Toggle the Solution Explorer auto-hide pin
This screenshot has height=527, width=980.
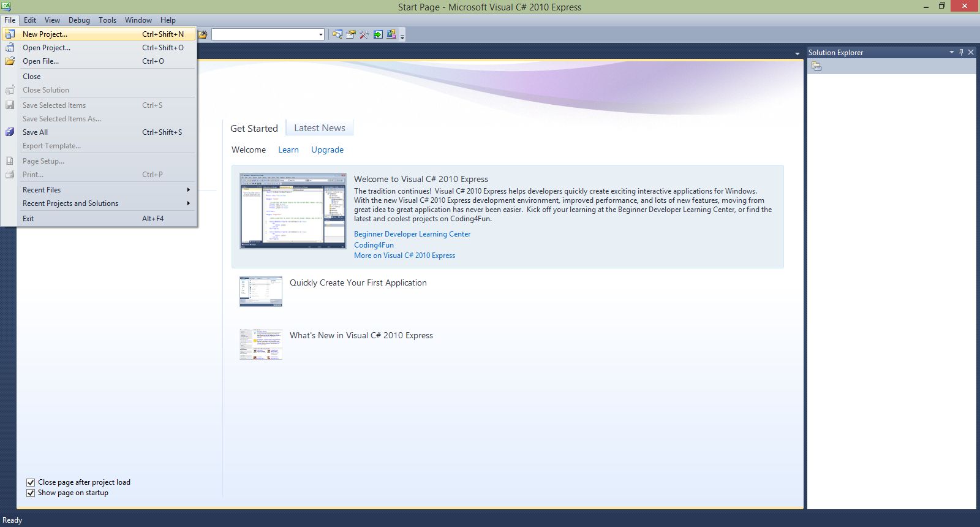[961, 52]
